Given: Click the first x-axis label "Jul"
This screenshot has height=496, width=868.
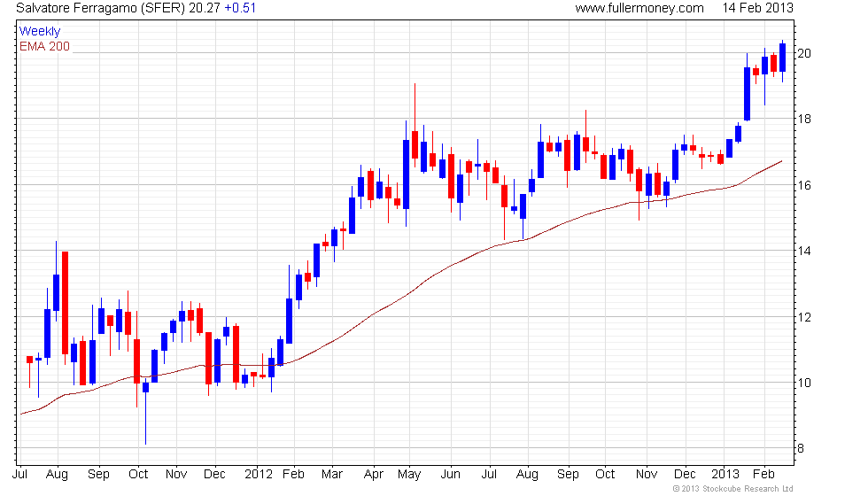Looking at the screenshot, I should click(x=19, y=475).
